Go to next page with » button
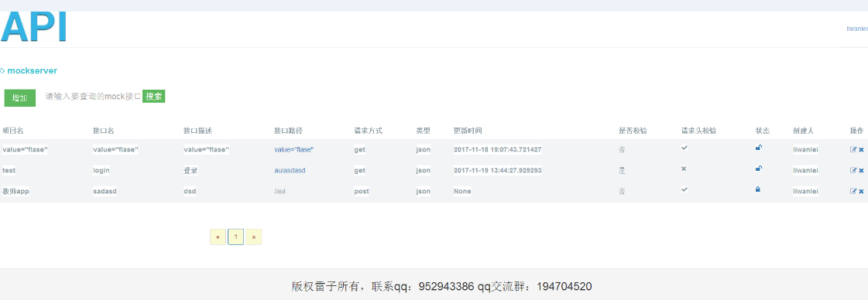This screenshot has width=868, height=300. [253, 237]
